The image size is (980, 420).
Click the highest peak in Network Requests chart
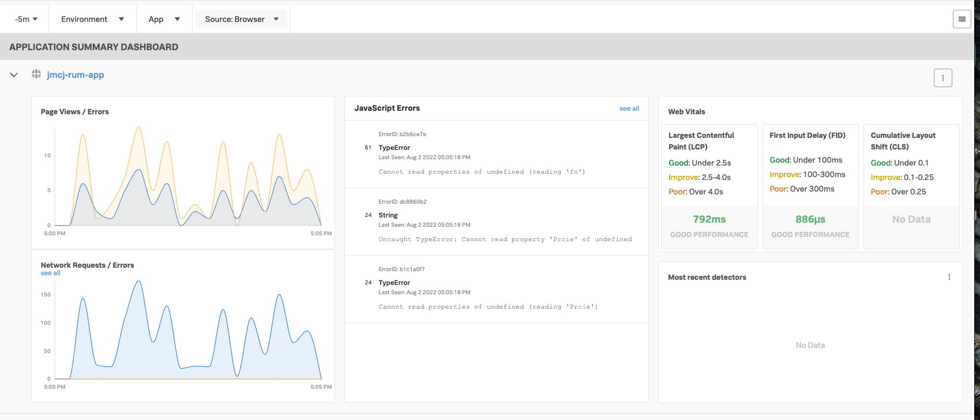tap(138, 282)
